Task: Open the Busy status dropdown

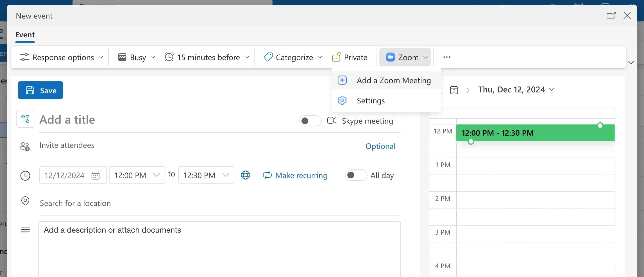Action: (136, 57)
